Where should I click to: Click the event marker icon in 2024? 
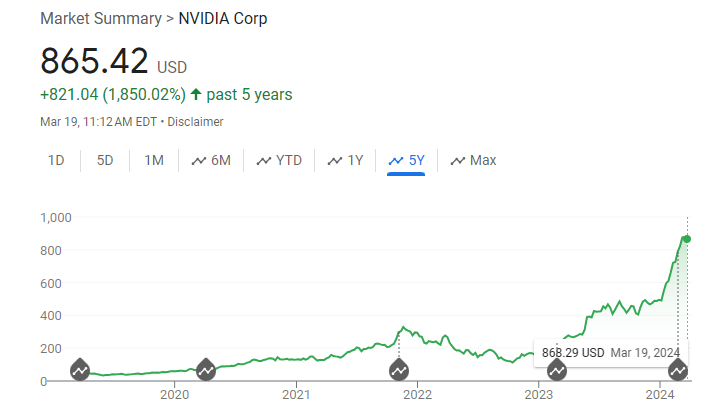(678, 370)
